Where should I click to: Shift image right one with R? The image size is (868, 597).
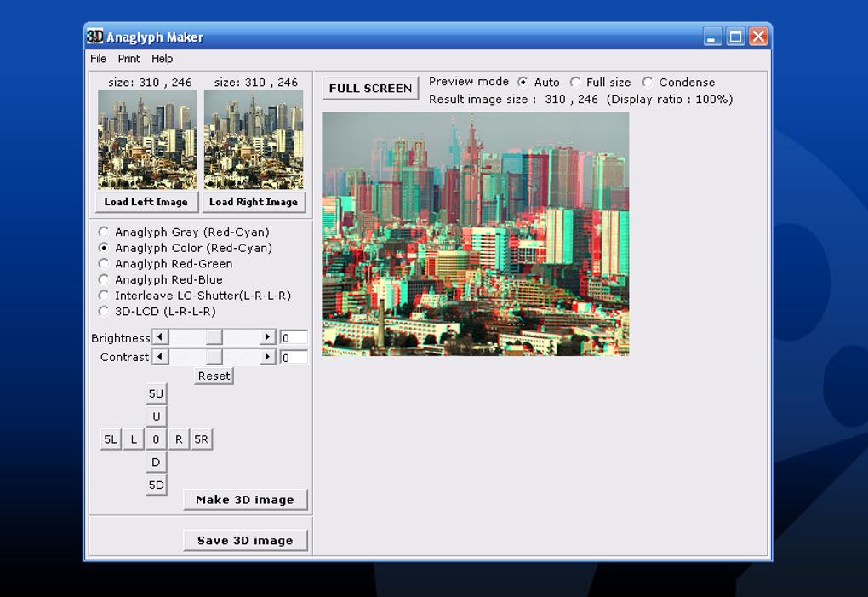pos(179,439)
